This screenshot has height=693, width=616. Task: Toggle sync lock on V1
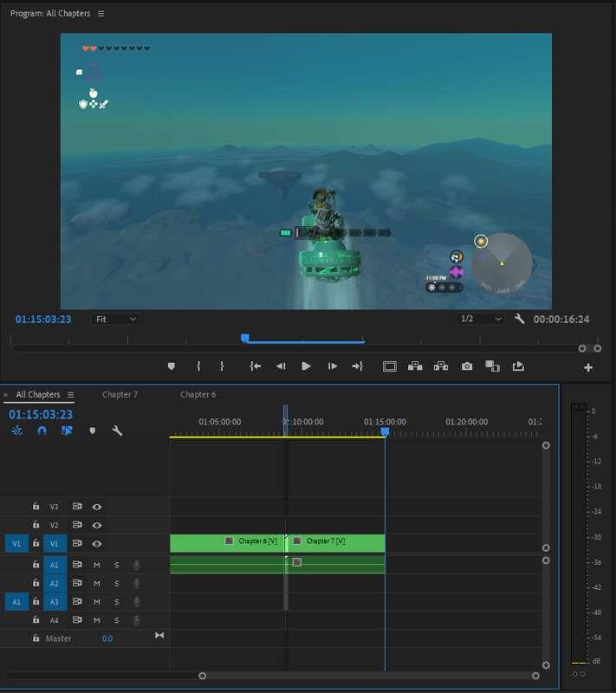77,544
